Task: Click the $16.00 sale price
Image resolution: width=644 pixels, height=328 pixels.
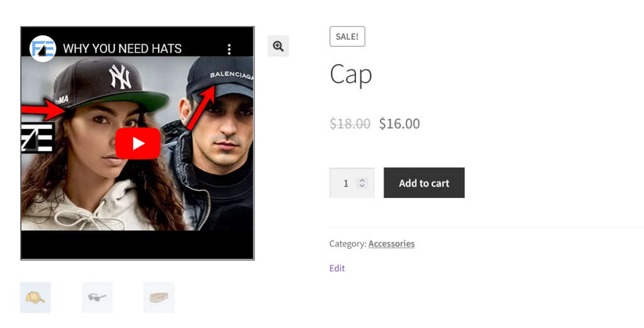Action: [399, 124]
